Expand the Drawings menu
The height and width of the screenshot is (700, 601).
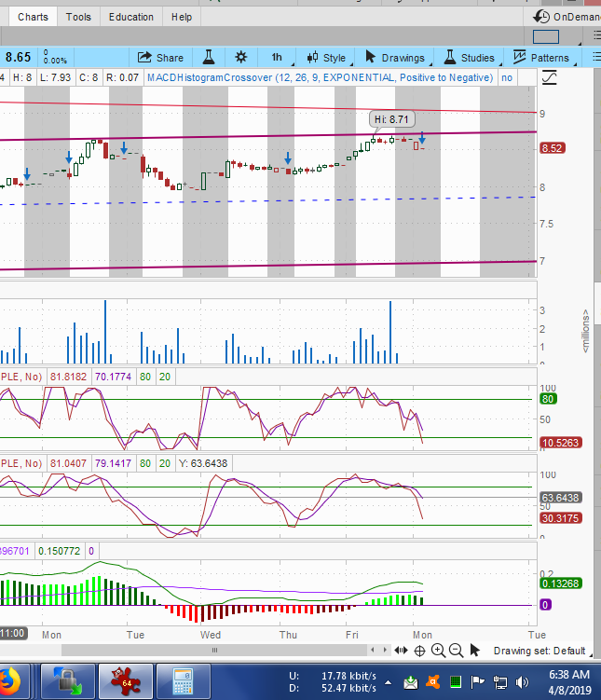coord(394,58)
